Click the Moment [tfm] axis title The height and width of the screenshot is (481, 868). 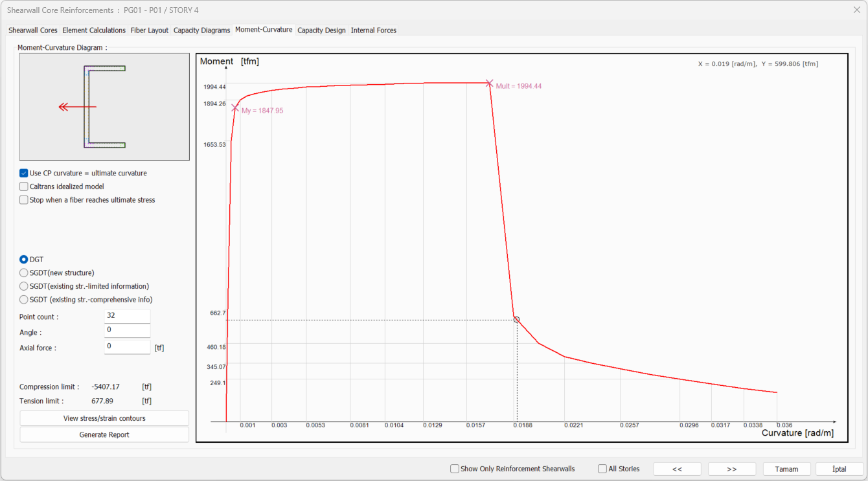coord(229,62)
